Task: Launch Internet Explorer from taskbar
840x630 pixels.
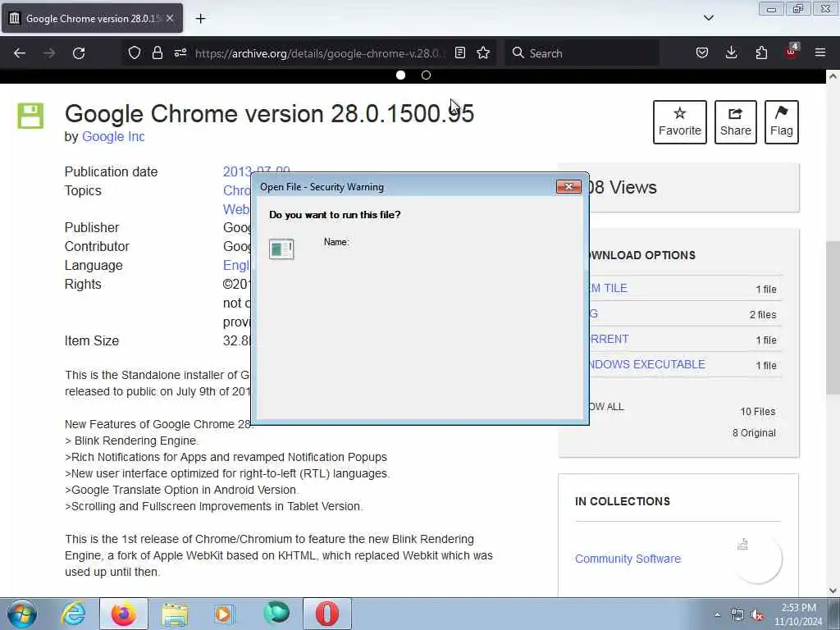Action: point(73,614)
